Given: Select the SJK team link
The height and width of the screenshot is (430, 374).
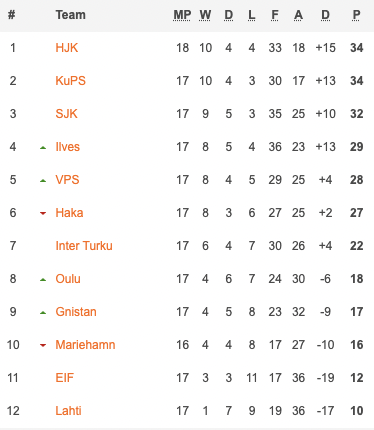Looking at the screenshot, I should 66,114.
